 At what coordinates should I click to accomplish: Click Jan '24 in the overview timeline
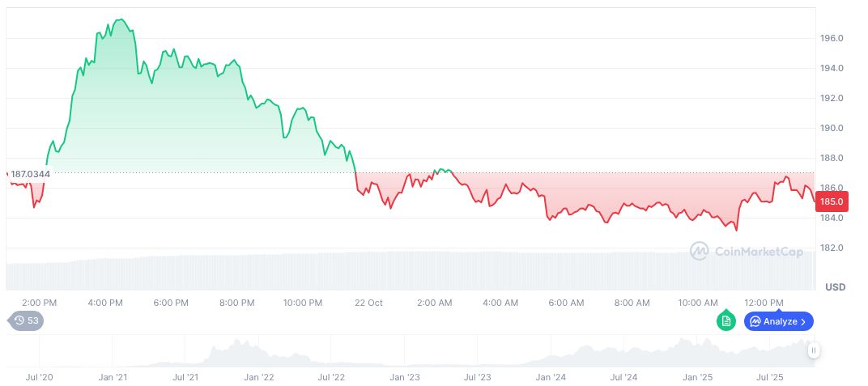pos(551,377)
